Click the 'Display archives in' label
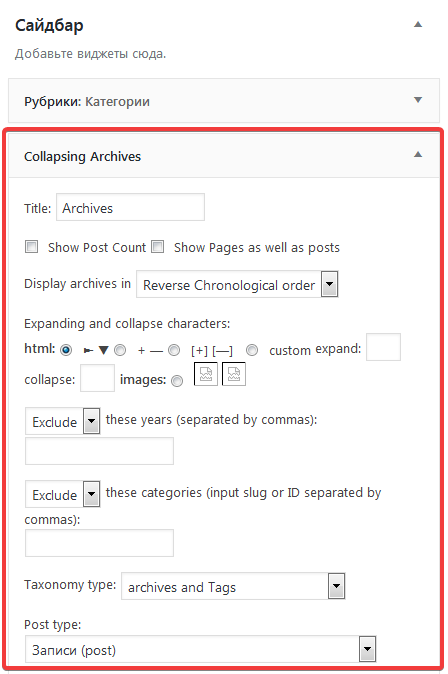448x674 pixels. [77, 284]
